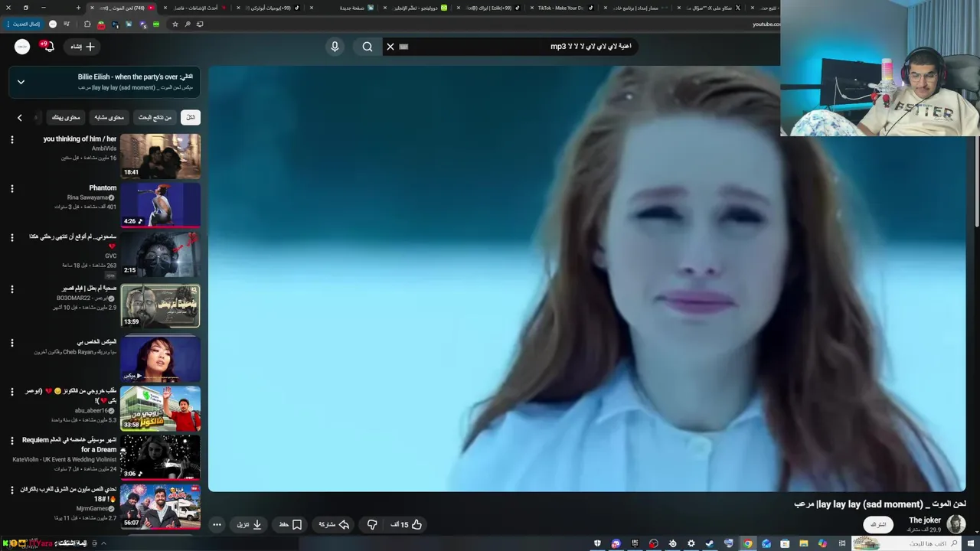Open options for Cheb Rayan mix
Screen dimensions: 980x551
tap(11, 342)
